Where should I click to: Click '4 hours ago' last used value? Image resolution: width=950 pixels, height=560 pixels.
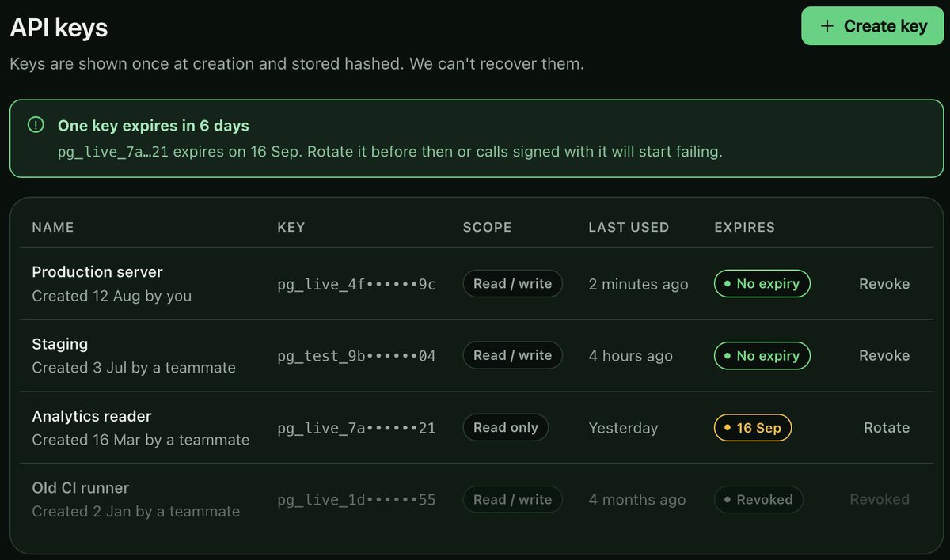(x=631, y=356)
